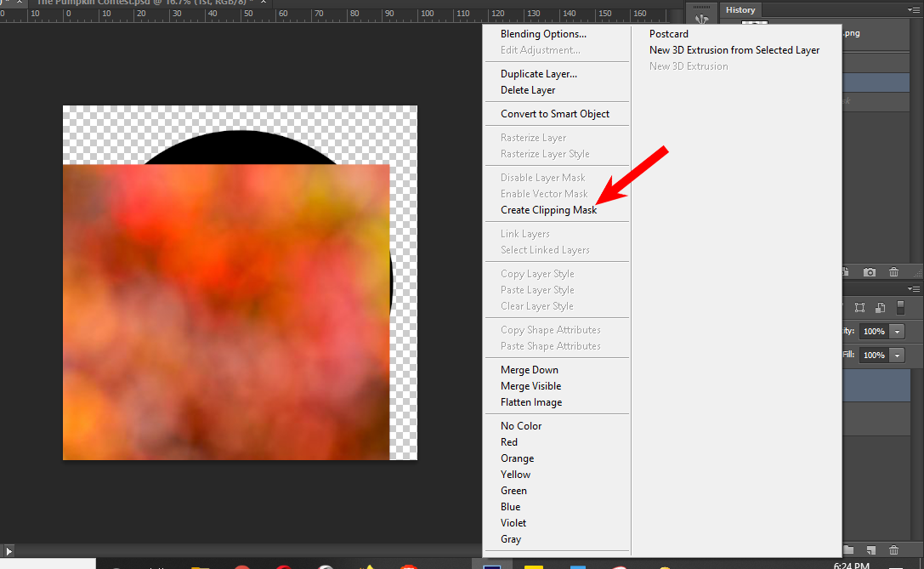Image resolution: width=924 pixels, height=569 pixels.
Task: Click the greyed-out Clear Layer Style entry
Action: click(x=537, y=306)
